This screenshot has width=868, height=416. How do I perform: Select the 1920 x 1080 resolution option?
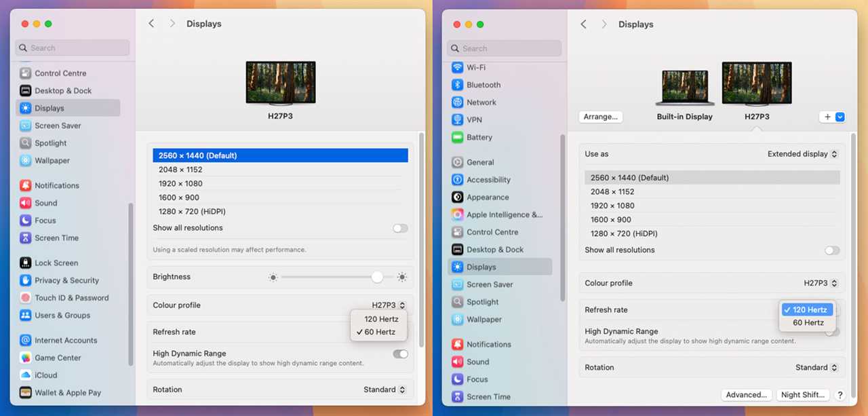click(612, 206)
